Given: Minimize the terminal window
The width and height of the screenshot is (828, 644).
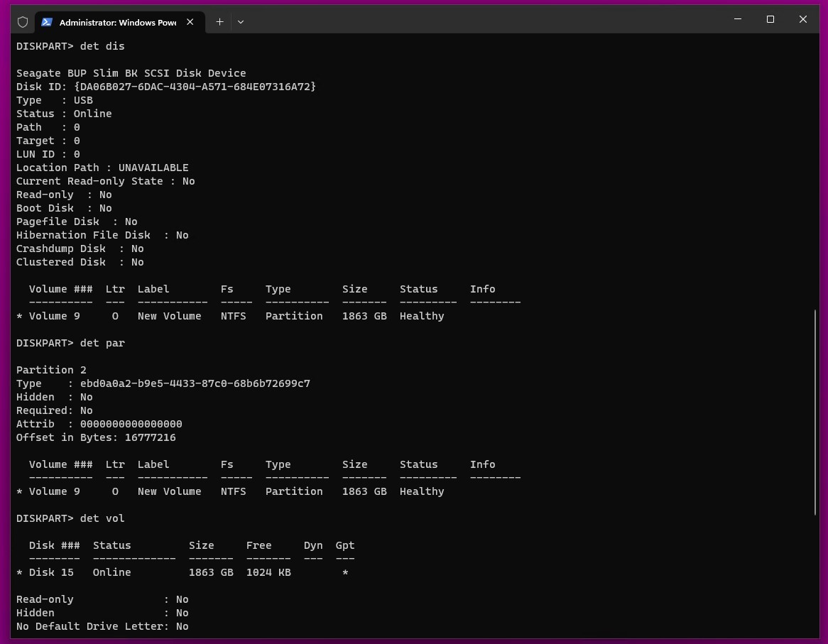Looking at the screenshot, I should pyautogui.click(x=737, y=20).
